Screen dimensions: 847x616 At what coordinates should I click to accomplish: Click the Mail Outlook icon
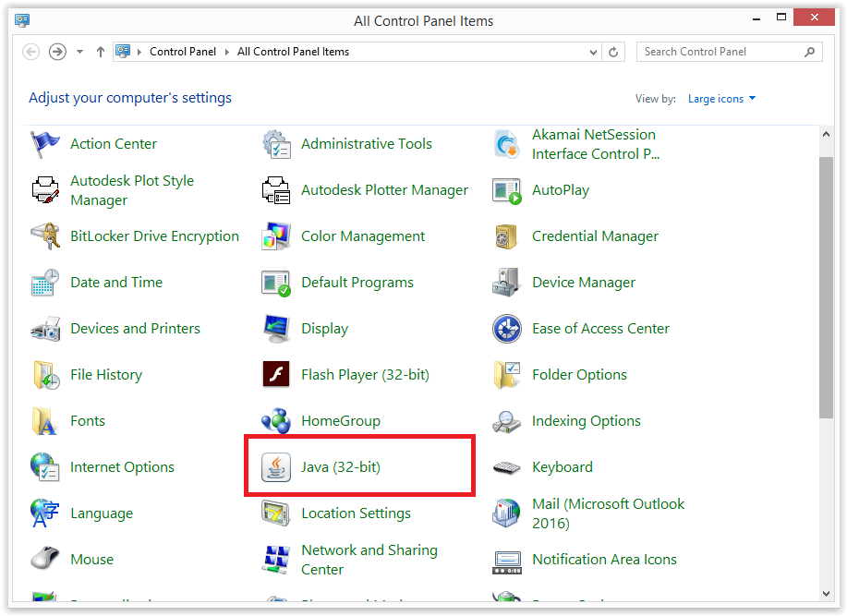click(x=507, y=513)
